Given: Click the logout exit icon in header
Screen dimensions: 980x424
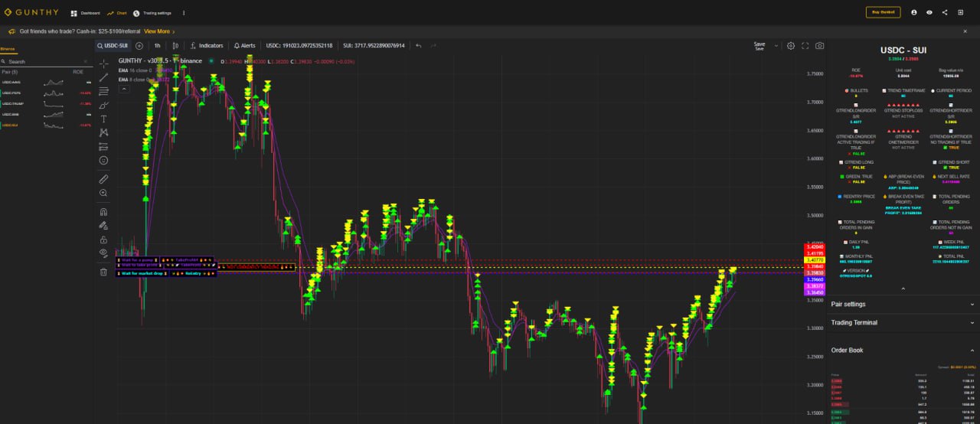Looking at the screenshot, I should (961, 12).
